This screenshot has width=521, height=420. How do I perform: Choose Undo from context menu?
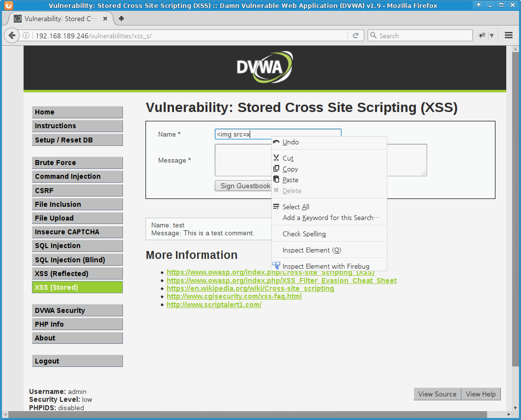(x=329, y=142)
